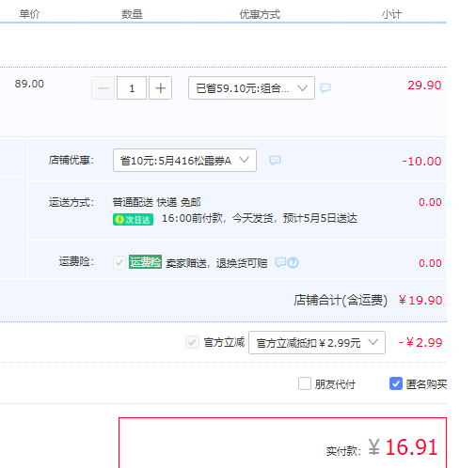The width and height of the screenshot is (476, 468).
Task: Click the 实付款 ¥16.91 total amount
Action: click(404, 447)
